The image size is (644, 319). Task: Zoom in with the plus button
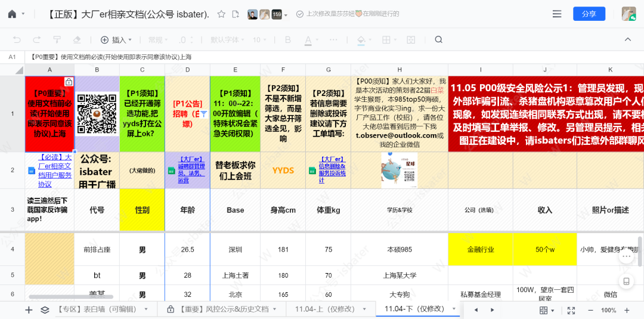pyautogui.click(x=627, y=310)
